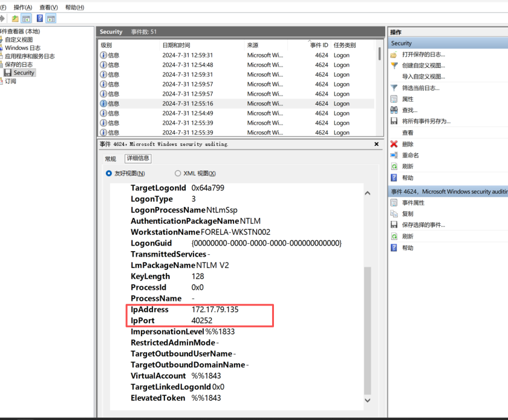Click the filter current log funnel icon
This screenshot has width=508, height=420.
coord(394,88)
